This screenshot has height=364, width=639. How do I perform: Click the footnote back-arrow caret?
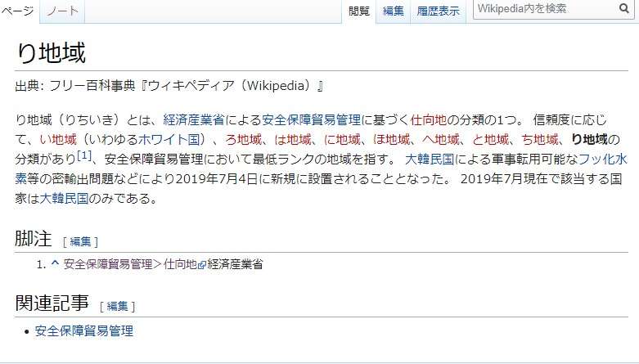pyautogui.click(x=55, y=263)
